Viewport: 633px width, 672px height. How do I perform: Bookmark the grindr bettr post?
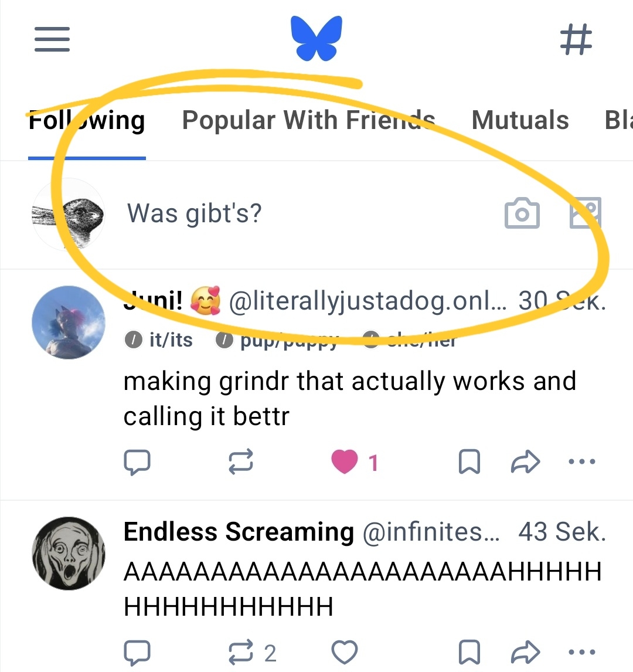(469, 462)
